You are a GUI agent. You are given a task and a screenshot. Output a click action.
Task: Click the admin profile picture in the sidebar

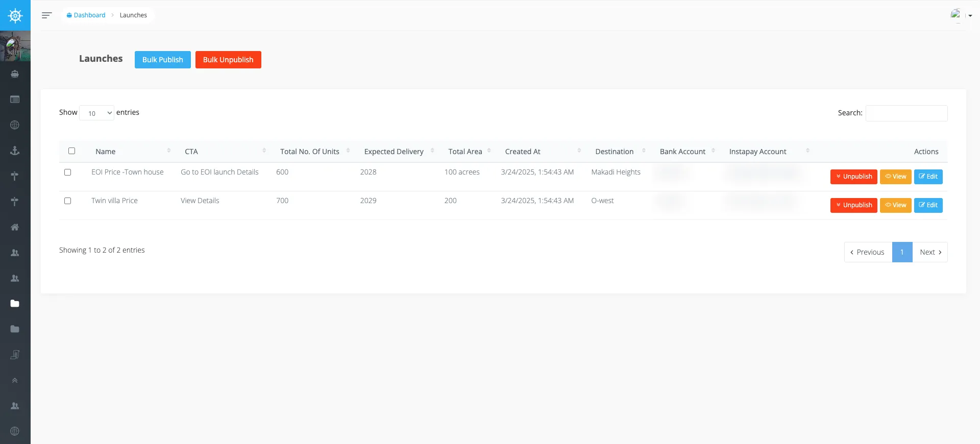(15, 46)
